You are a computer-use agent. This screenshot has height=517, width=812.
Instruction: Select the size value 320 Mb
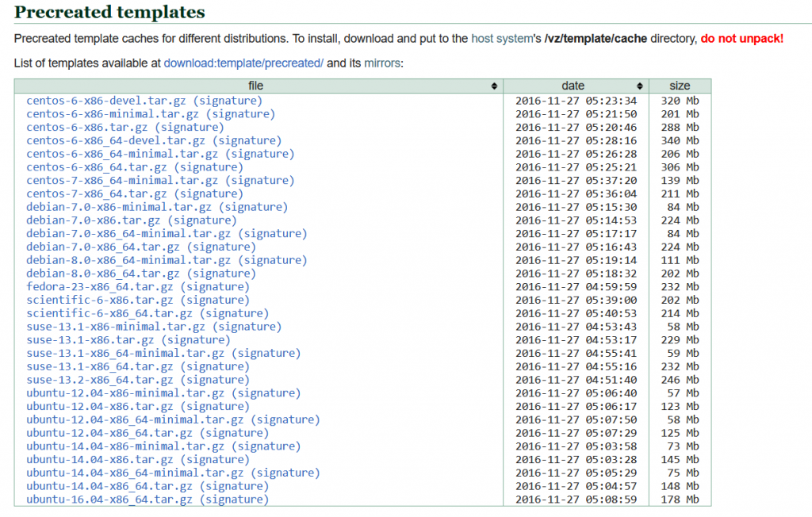point(680,101)
